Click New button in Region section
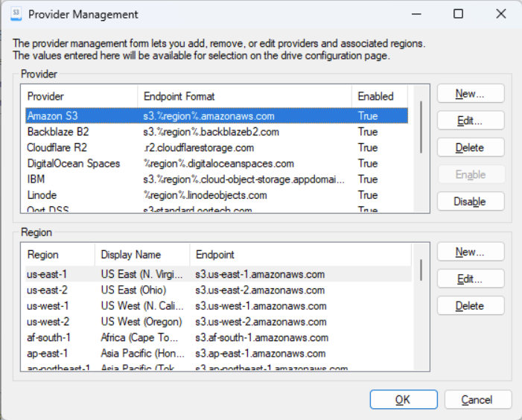 point(471,252)
